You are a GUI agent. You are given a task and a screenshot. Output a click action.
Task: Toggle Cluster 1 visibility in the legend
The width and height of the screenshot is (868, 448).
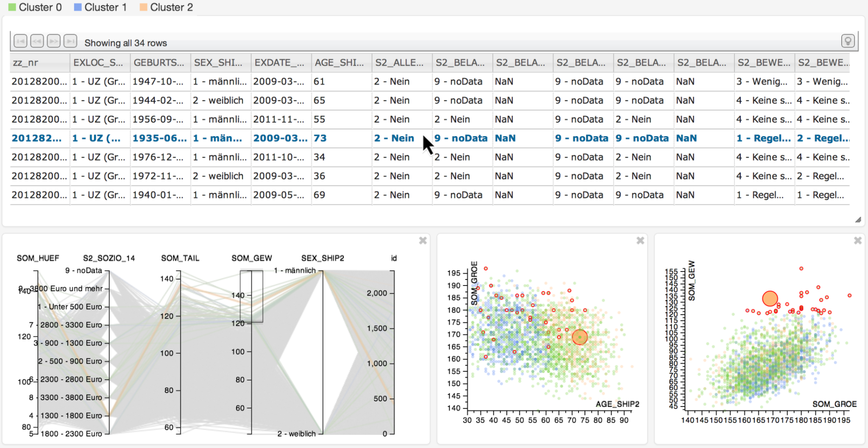tap(105, 7)
